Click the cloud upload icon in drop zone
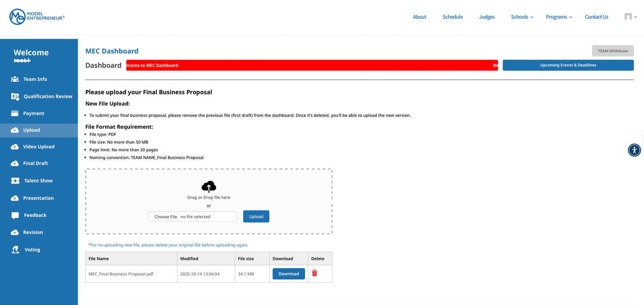Viewport: 644px width, 305px height. tap(208, 187)
